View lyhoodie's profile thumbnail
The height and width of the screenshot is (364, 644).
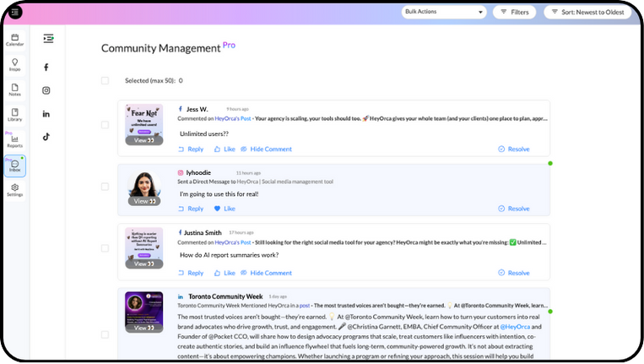pos(144,188)
